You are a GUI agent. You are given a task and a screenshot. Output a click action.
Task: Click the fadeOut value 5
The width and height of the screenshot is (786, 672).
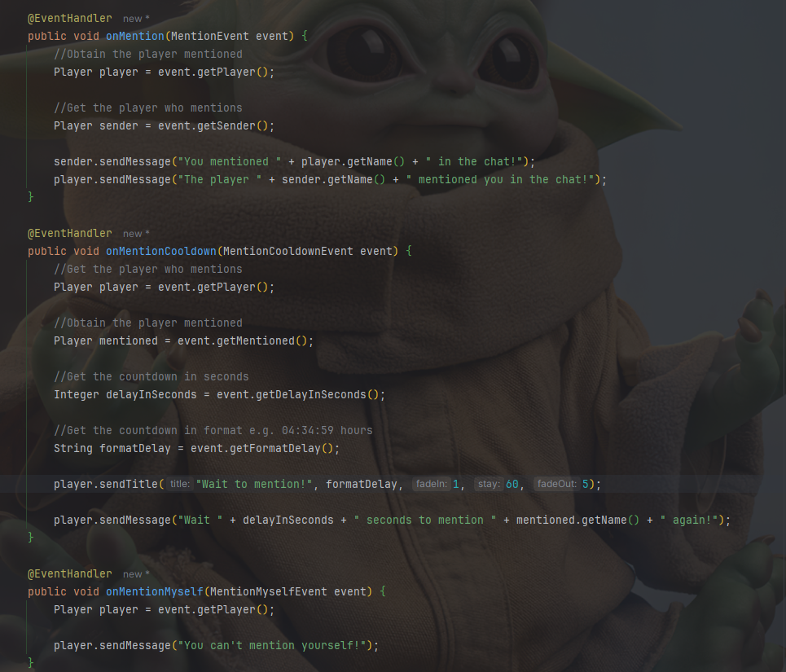pyautogui.click(x=585, y=484)
